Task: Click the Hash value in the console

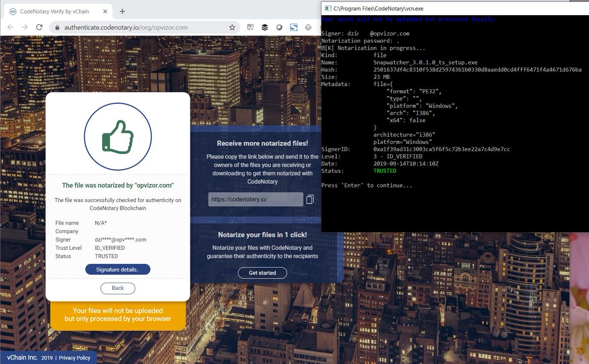Action: [478, 70]
